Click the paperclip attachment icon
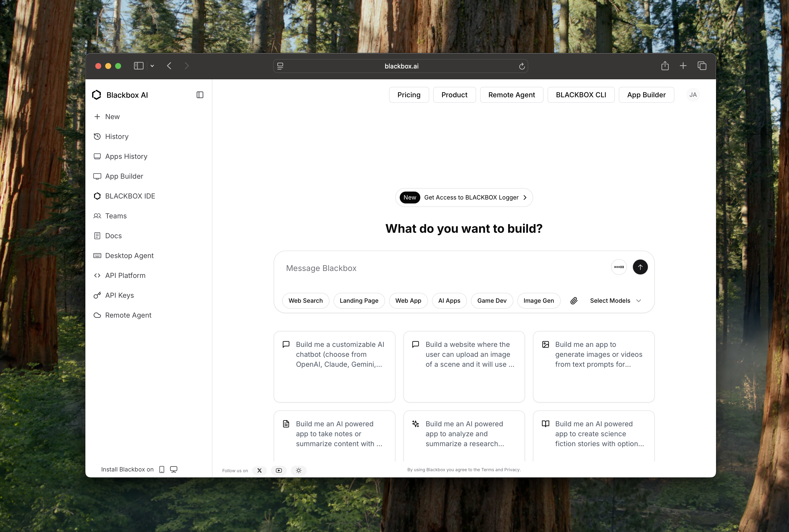The image size is (789, 532). click(574, 300)
